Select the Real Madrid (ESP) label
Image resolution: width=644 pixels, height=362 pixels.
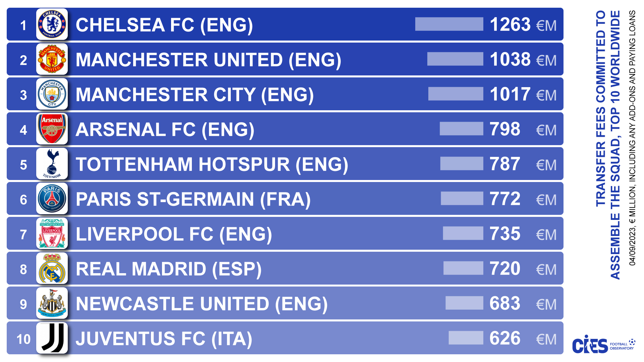click(168, 269)
